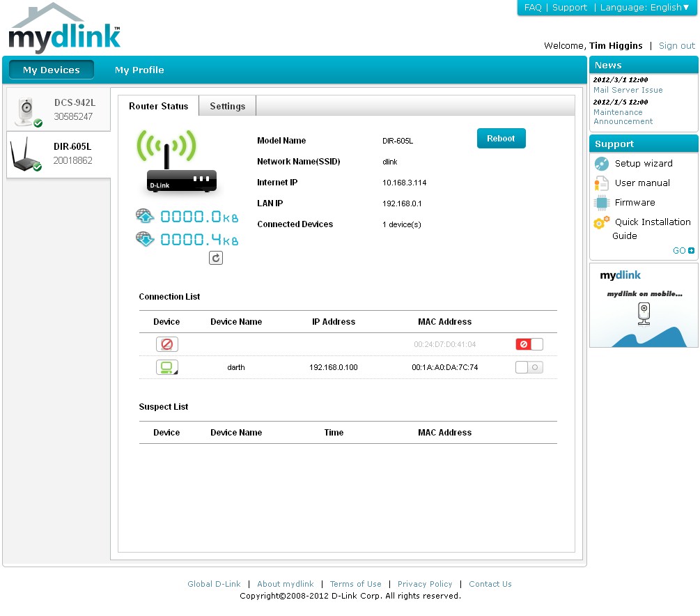700x616 pixels.
Task: Click the DCS-942L camera icon
Action: (x=27, y=111)
